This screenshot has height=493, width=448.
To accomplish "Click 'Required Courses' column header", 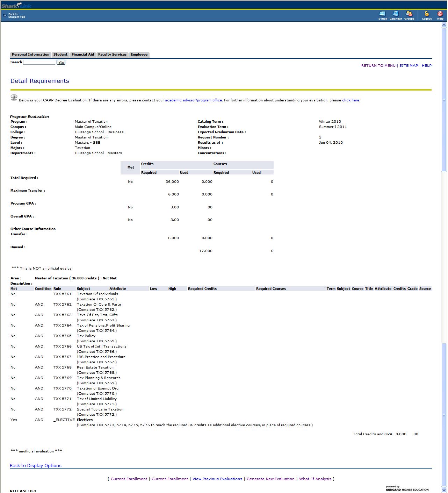I will (271, 289).
